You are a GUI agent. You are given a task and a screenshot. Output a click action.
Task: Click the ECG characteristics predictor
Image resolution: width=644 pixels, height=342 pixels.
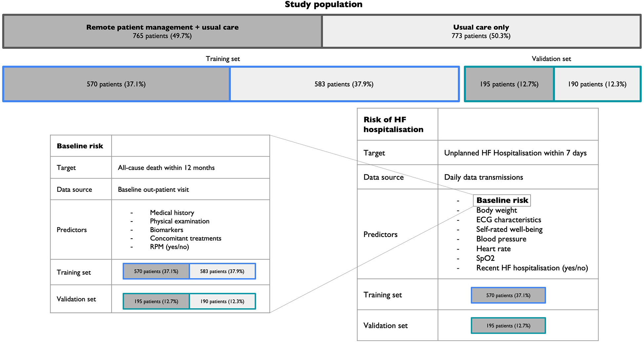click(x=508, y=220)
